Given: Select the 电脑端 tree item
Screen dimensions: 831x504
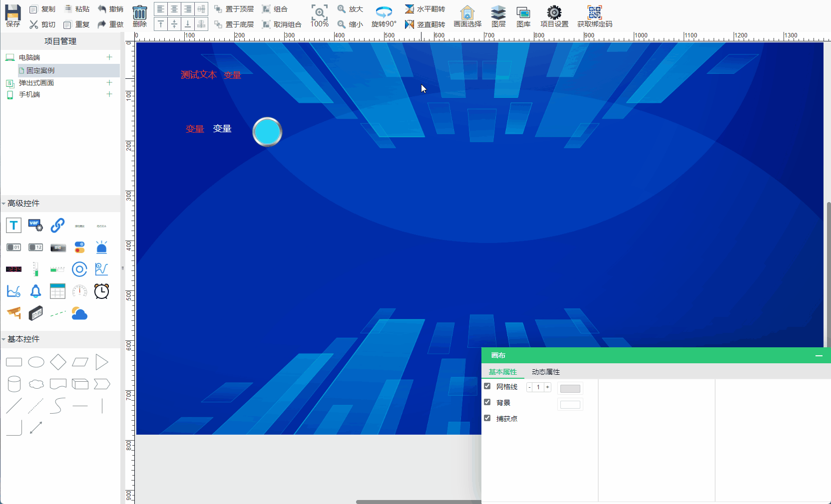Looking at the screenshot, I should 29,57.
